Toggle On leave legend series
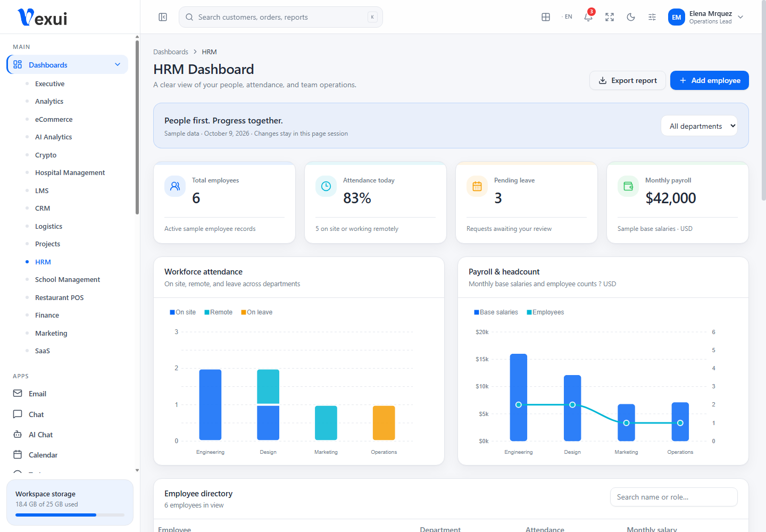This screenshot has width=766, height=532. 257,312
